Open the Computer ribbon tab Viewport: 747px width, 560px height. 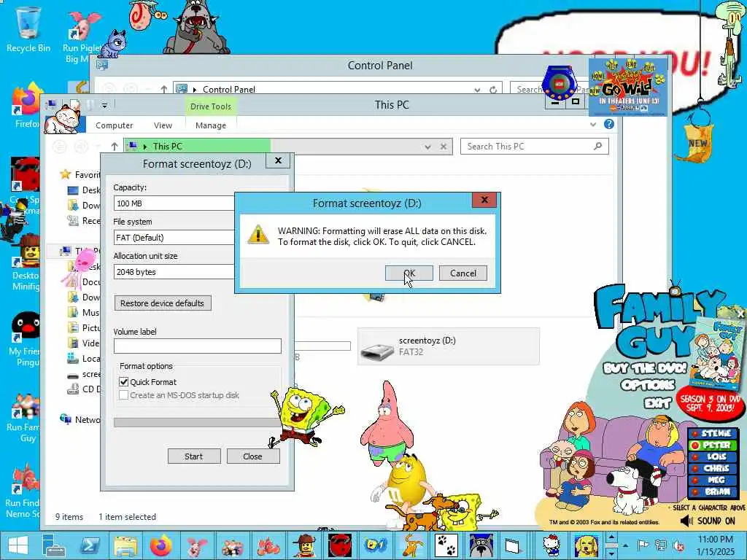[x=114, y=125]
